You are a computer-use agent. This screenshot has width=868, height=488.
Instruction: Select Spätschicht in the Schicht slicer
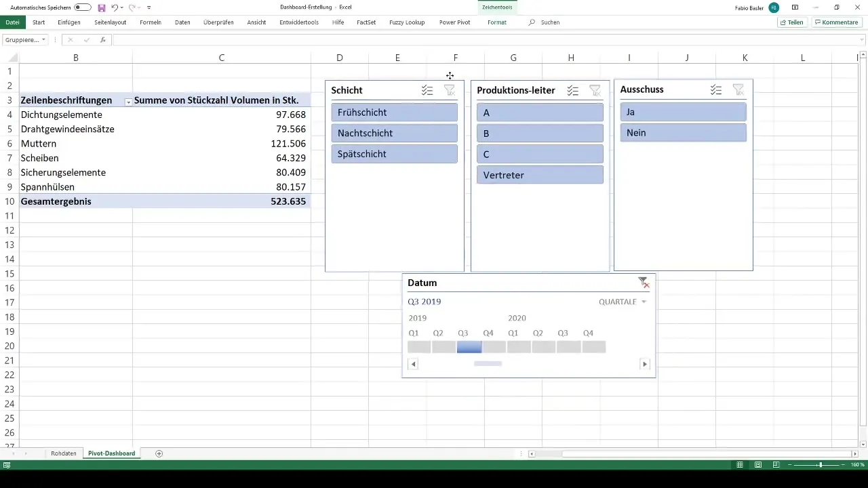coord(395,154)
